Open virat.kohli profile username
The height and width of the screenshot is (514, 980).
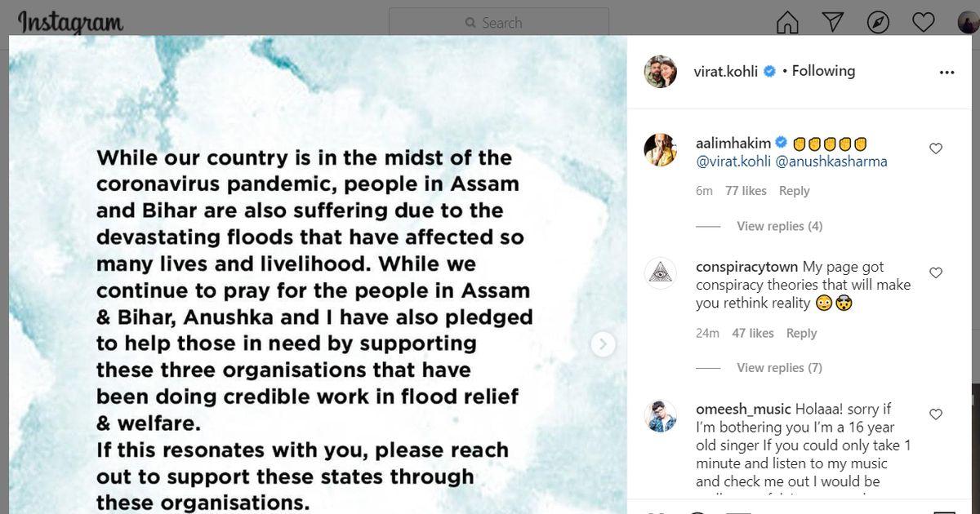coord(727,72)
